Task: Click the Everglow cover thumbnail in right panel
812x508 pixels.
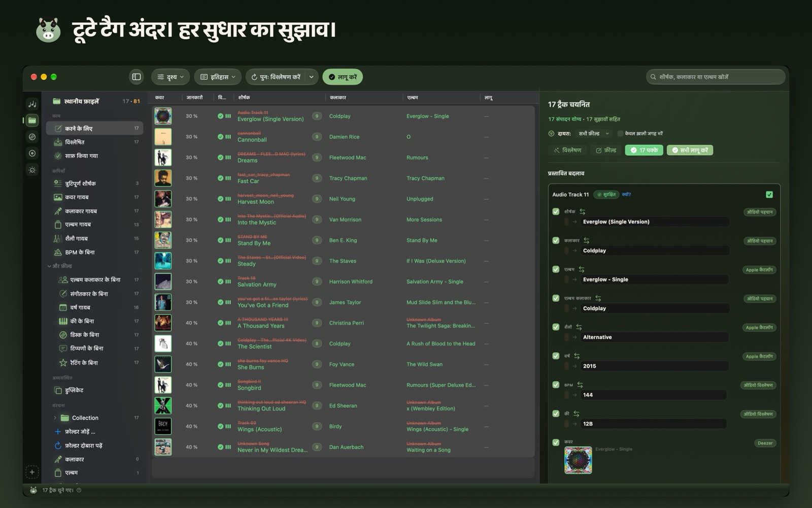Action: (x=578, y=460)
